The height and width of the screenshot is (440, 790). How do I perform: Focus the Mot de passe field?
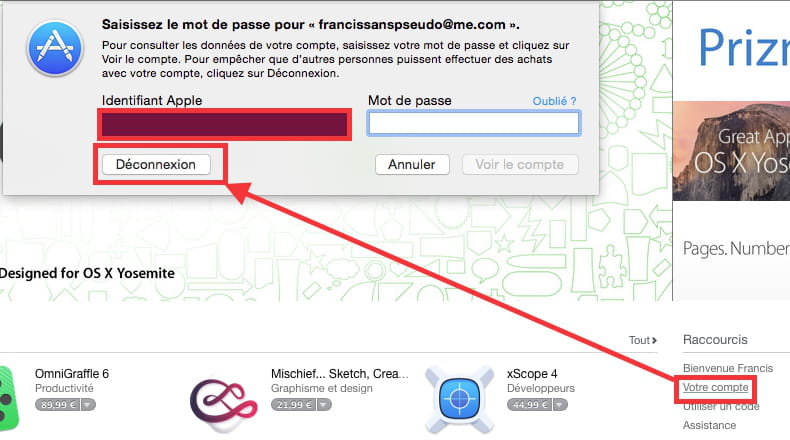[x=474, y=123]
